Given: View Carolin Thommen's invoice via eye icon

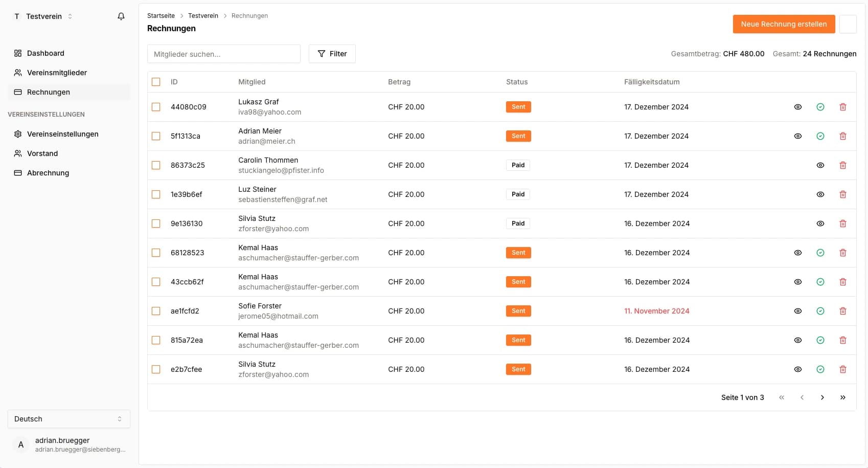Looking at the screenshot, I should (x=820, y=165).
